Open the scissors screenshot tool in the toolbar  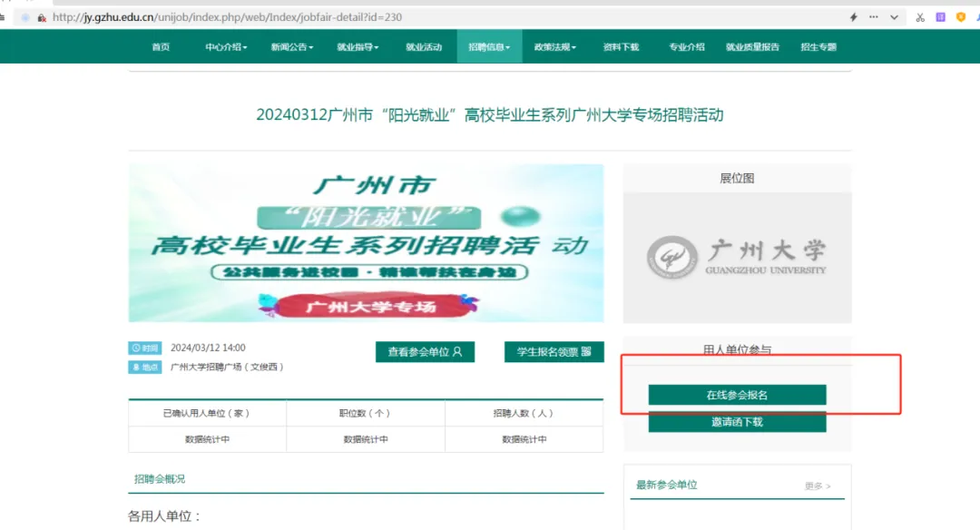coord(921,17)
